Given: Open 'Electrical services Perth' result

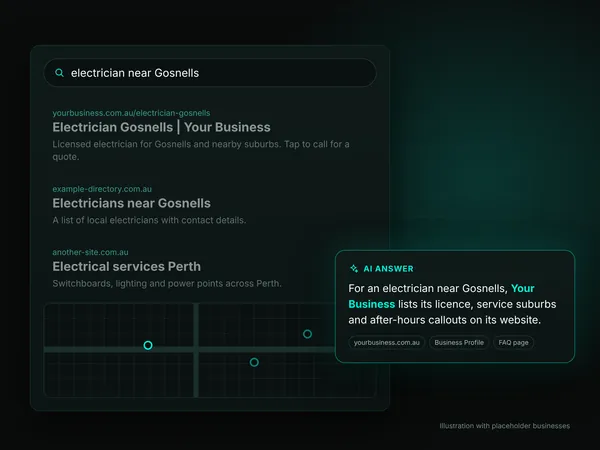Looking at the screenshot, I should pyautogui.click(x=127, y=267).
